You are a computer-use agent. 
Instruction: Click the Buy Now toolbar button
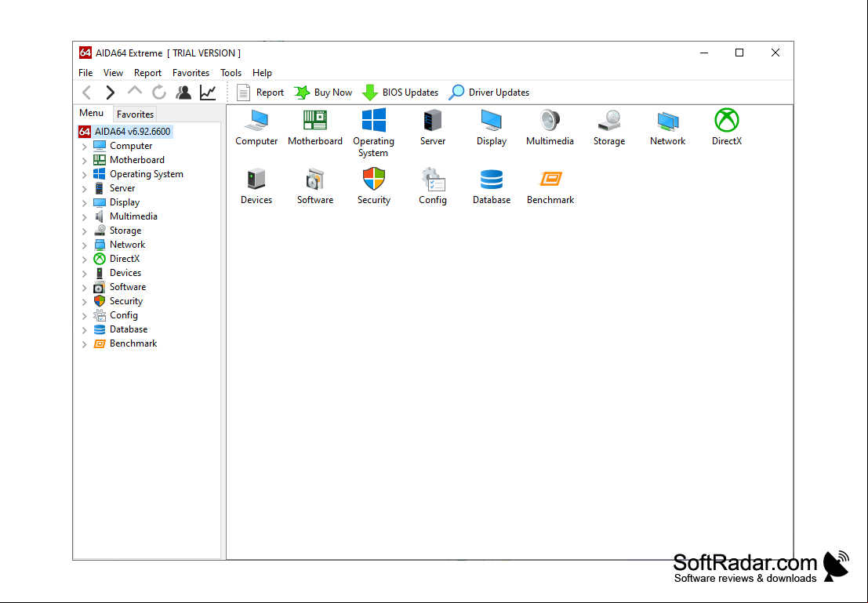click(x=323, y=93)
